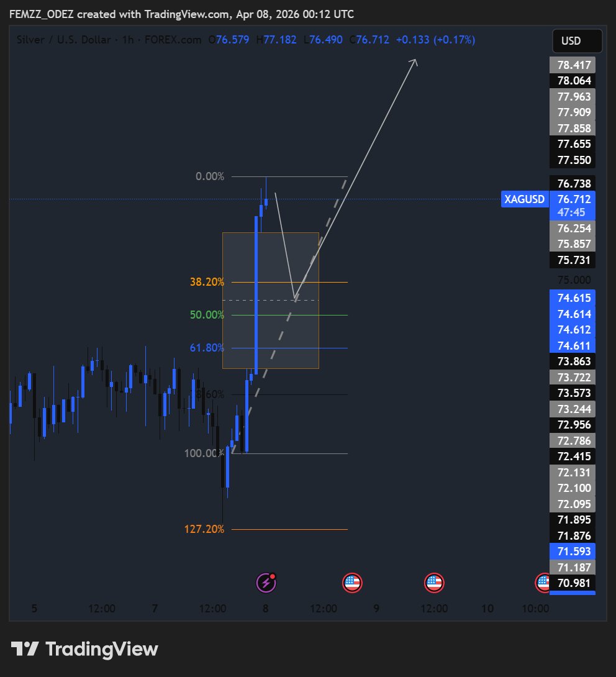
Task: Select the 100.00% Fibonacci level label
Action: tap(203, 453)
